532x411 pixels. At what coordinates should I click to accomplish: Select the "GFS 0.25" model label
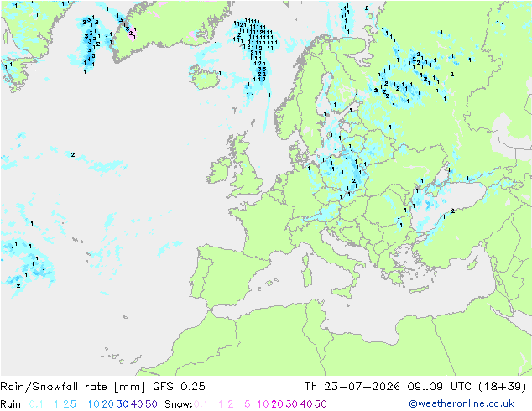[x=179, y=387]
